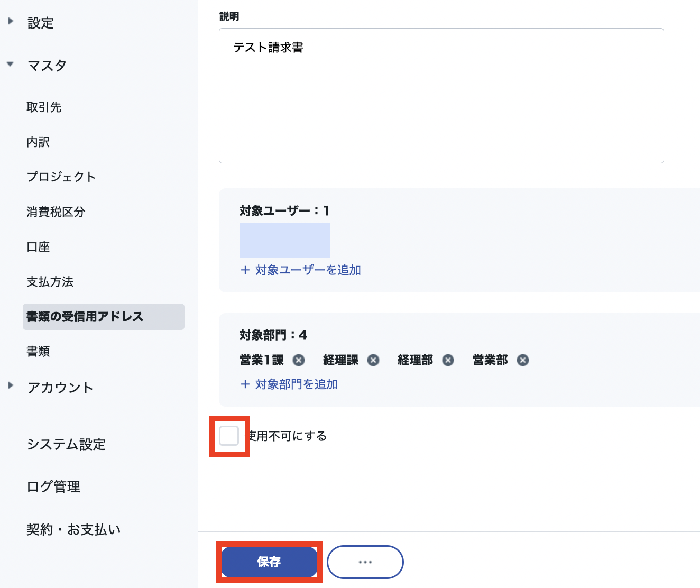The height and width of the screenshot is (588, 700).
Task: Remove 営業1課 department tag
Action: click(x=299, y=360)
